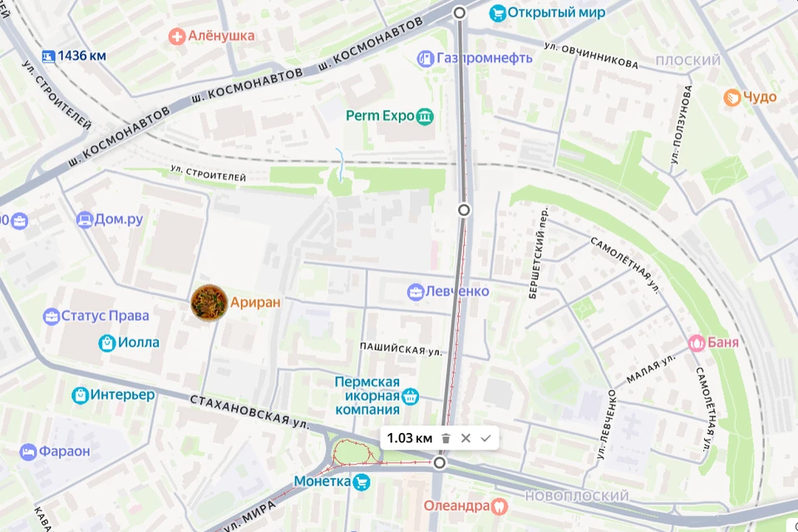Open the Баня place marker icon
Viewport: 798px width, 532px height.
click(x=697, y=342)
